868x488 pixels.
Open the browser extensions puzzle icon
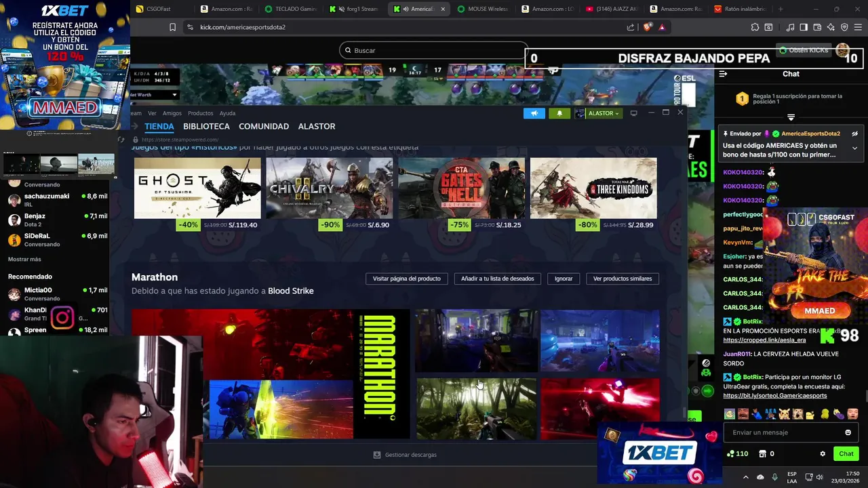click(755, 27)
